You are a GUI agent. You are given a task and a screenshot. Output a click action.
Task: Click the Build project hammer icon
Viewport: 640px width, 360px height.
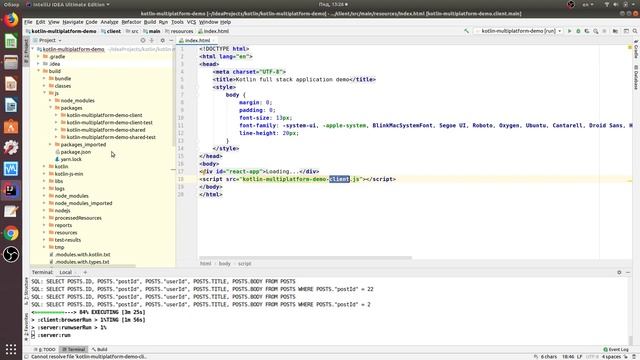(467, 31)
